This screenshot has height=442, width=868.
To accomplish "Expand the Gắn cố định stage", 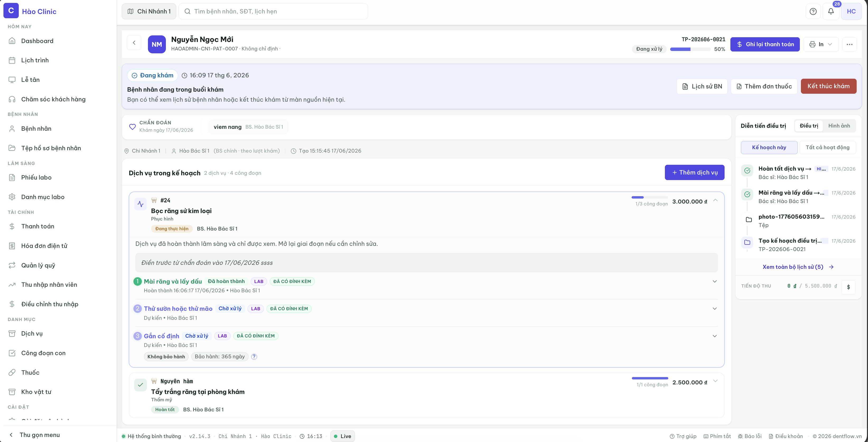I will tap(714, 336).
